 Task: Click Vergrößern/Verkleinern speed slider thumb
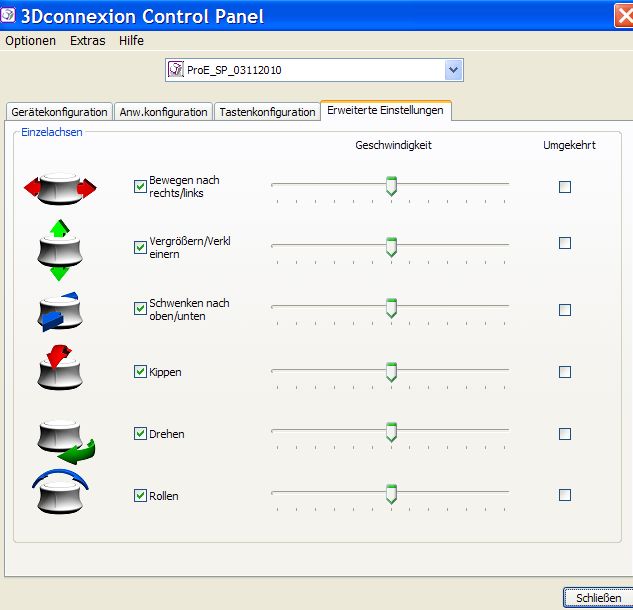click(x=391, y=247)
